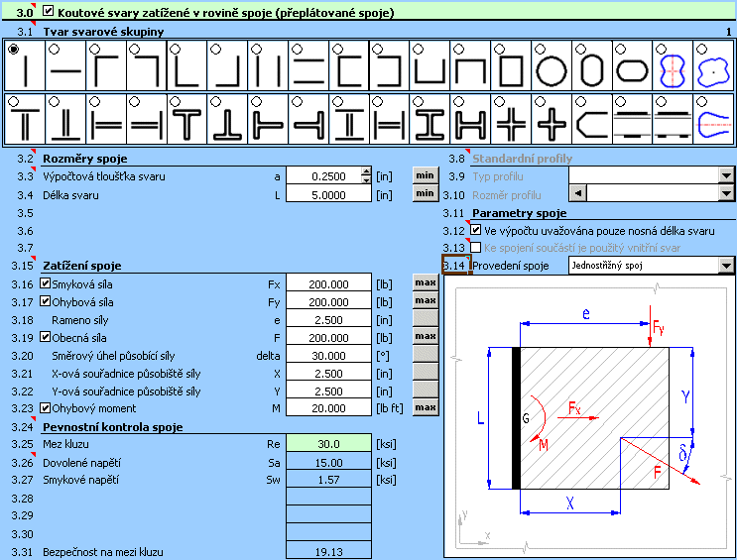This screenshot has height=560, width=737.
Task: Toggle the Ohybový moment M checkbox
Action: 45,407
